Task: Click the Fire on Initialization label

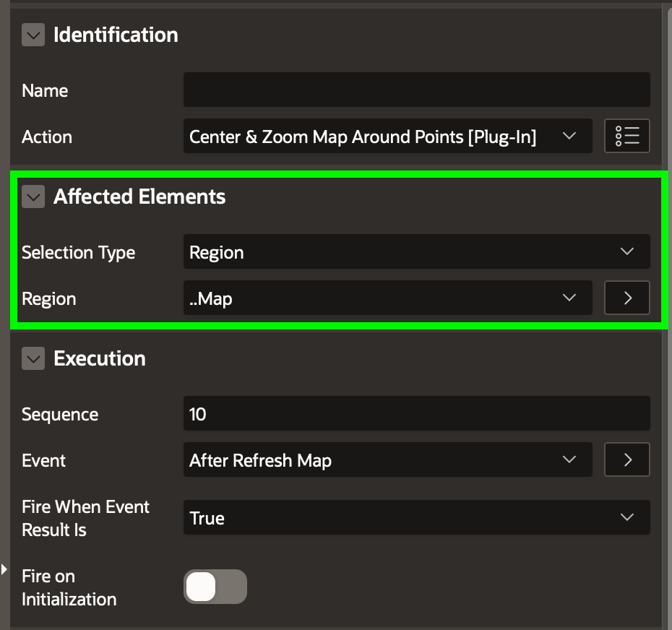Action: point(69,587)
